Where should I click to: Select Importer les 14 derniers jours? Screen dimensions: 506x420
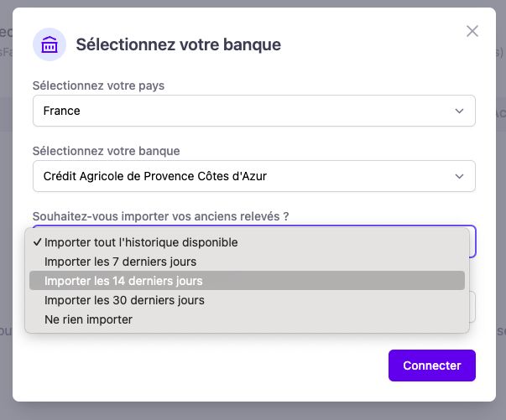tap(123, 281)
